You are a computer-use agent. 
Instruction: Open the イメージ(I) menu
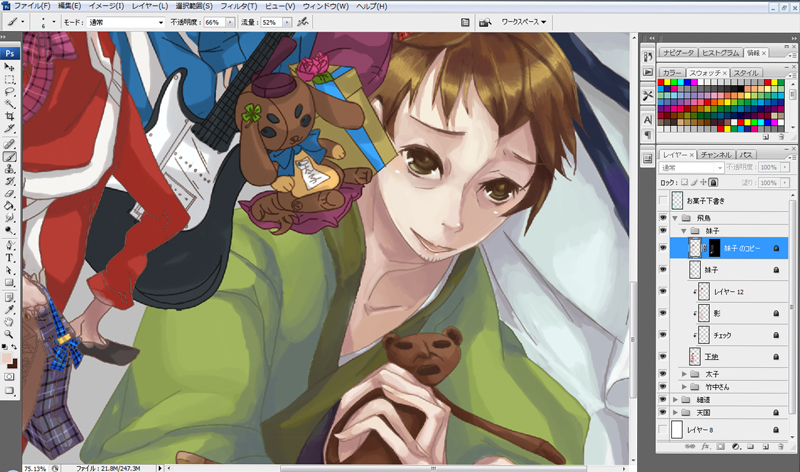(106, 6)
